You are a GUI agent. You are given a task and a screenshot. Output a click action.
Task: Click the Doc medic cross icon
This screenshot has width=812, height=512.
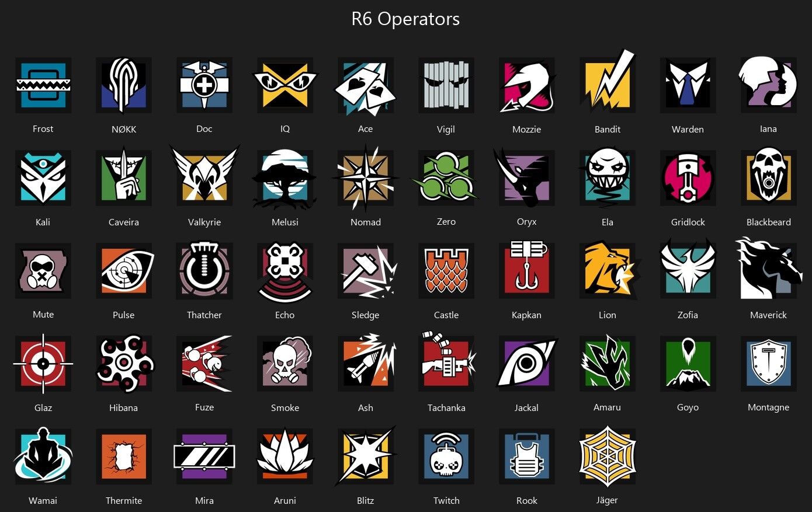tap(204, 85)
